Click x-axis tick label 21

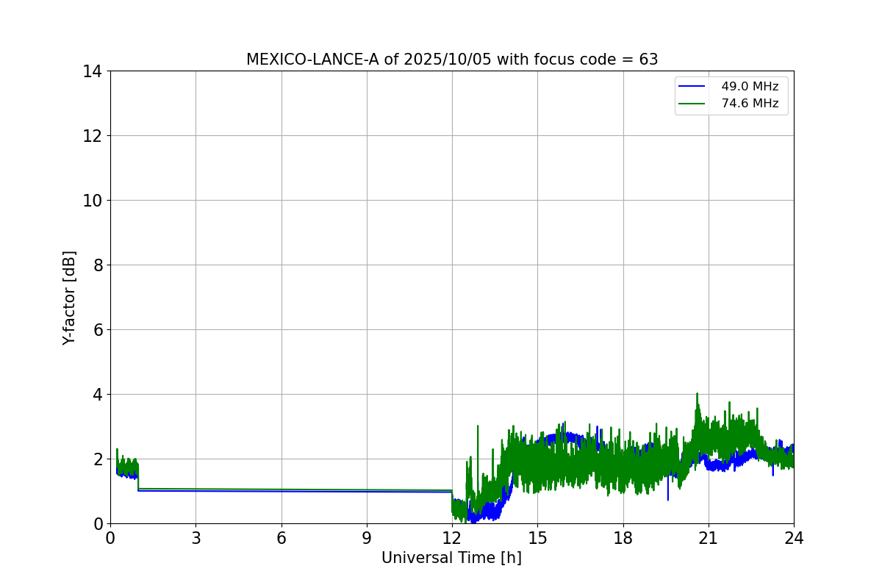click(709, 538)
